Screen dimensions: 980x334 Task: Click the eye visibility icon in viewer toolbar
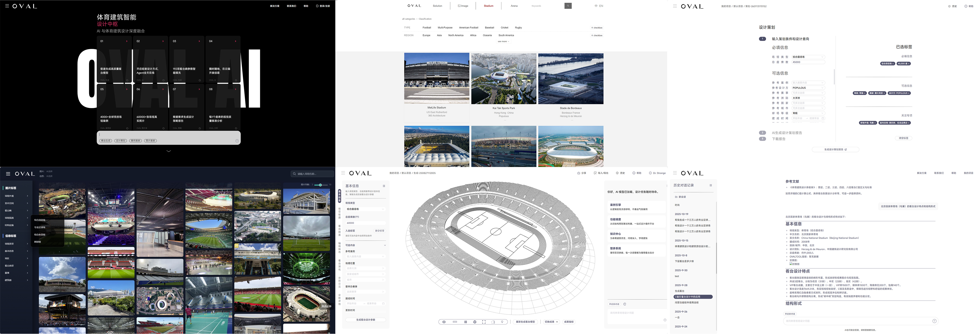coord(444,322)
